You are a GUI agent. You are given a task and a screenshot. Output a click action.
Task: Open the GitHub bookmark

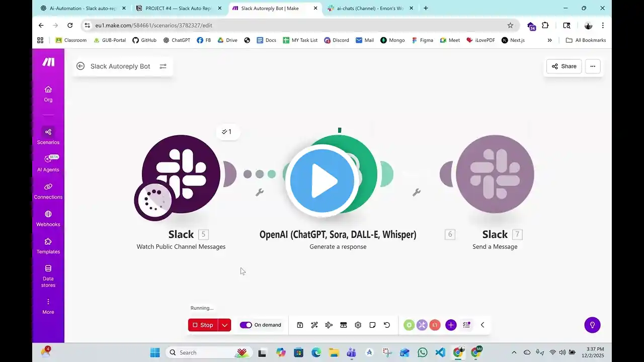point(144,40)
